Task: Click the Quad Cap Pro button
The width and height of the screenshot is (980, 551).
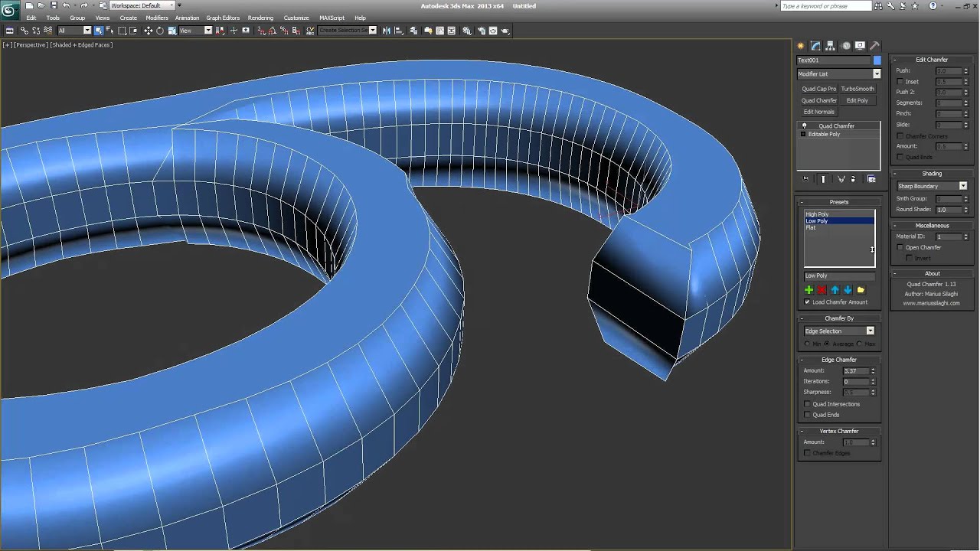Action: (x=819, y=89)
